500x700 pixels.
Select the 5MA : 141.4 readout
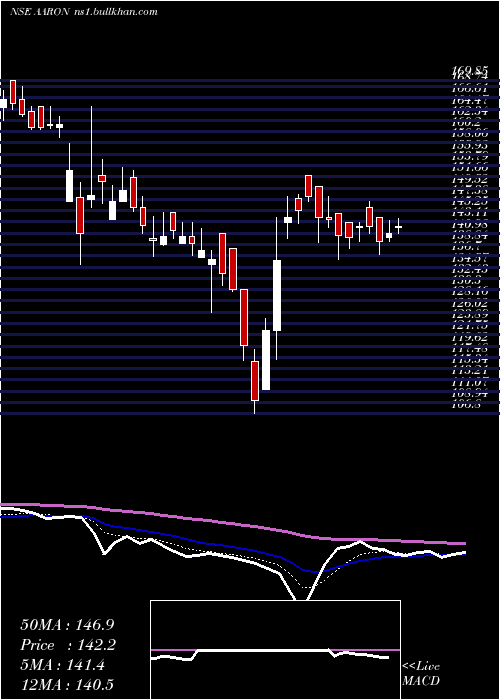tap(62, 665)
